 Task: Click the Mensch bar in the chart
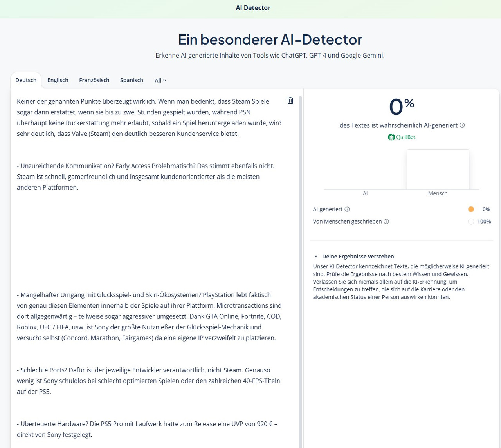[x=438, y=170]
